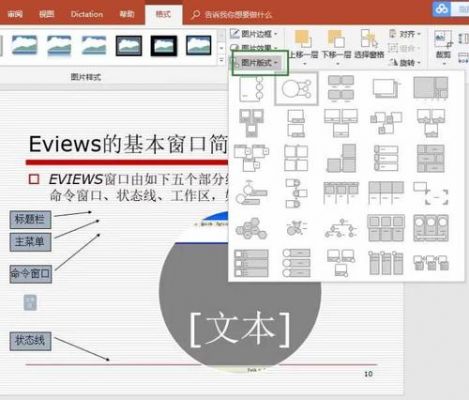Click the 上移一层 bring forward button
Viewport: 469px width, 400px height.
click(303, 43)
